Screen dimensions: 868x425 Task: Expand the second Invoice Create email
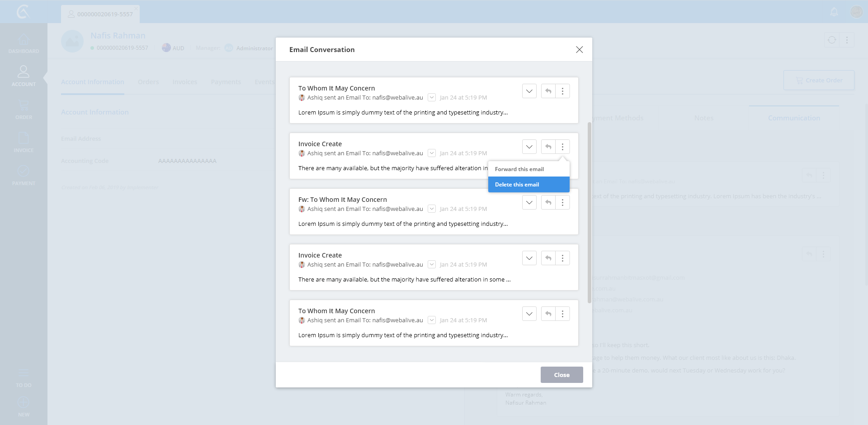click(529, 258)
